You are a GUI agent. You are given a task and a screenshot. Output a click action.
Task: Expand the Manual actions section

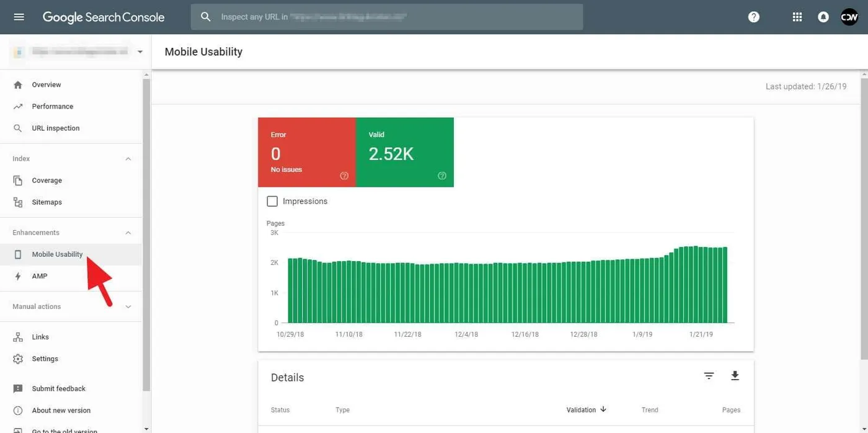(128, 306)
